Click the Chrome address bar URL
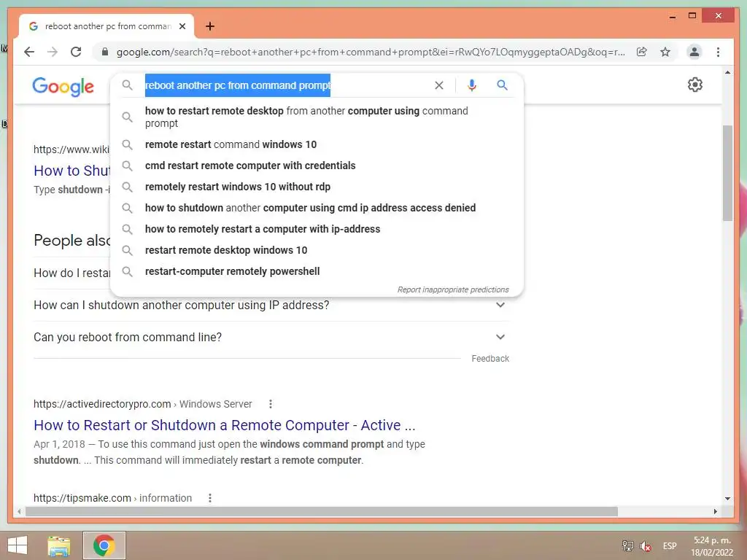This screenshot has height=560, width=747. (x=370, y=52)
